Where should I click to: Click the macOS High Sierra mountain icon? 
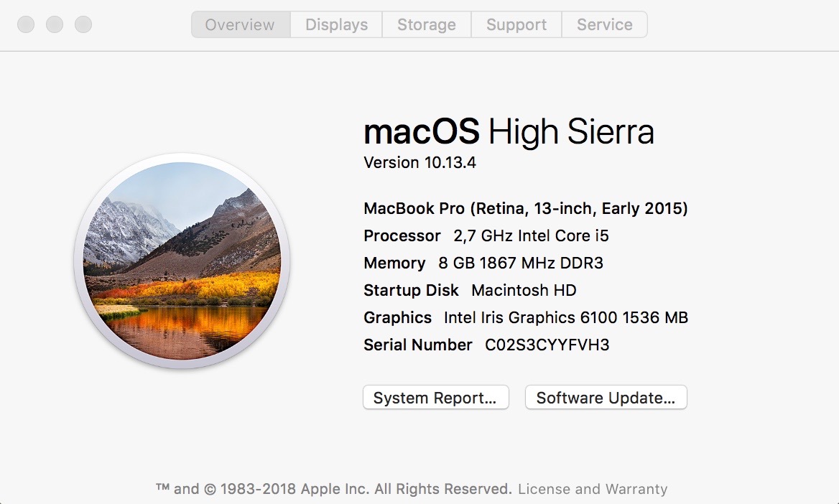pos(181,262)
